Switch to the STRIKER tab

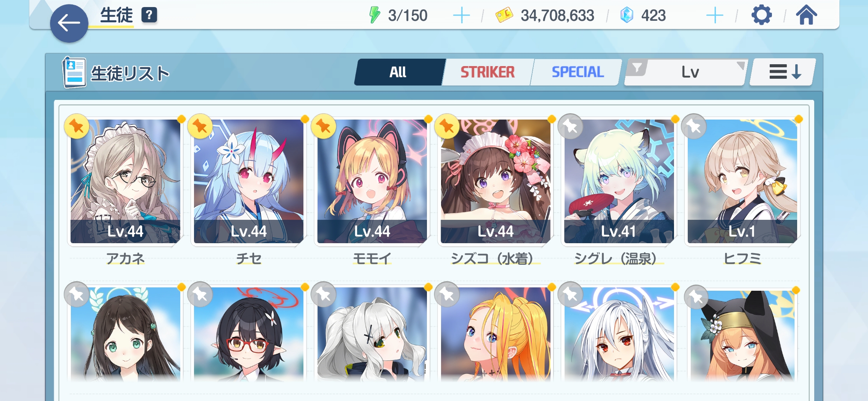[487, 72]
